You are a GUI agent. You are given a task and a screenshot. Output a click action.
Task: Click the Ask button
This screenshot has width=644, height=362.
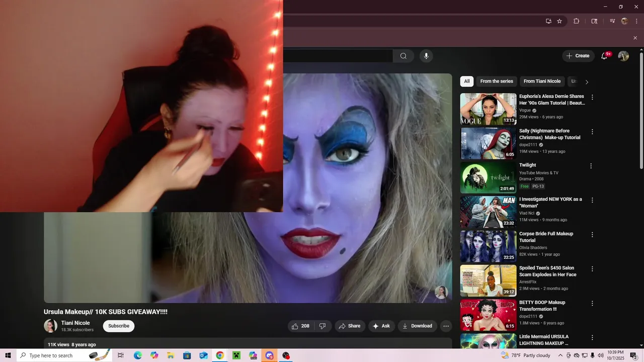[x=381, y=326]
